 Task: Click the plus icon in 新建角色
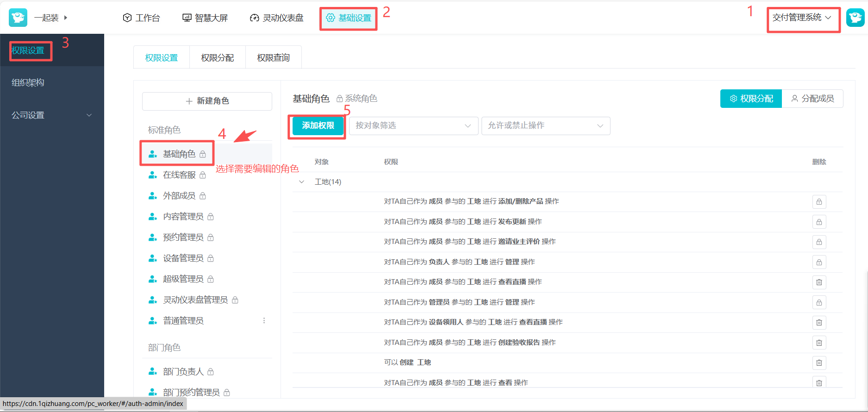189,101
